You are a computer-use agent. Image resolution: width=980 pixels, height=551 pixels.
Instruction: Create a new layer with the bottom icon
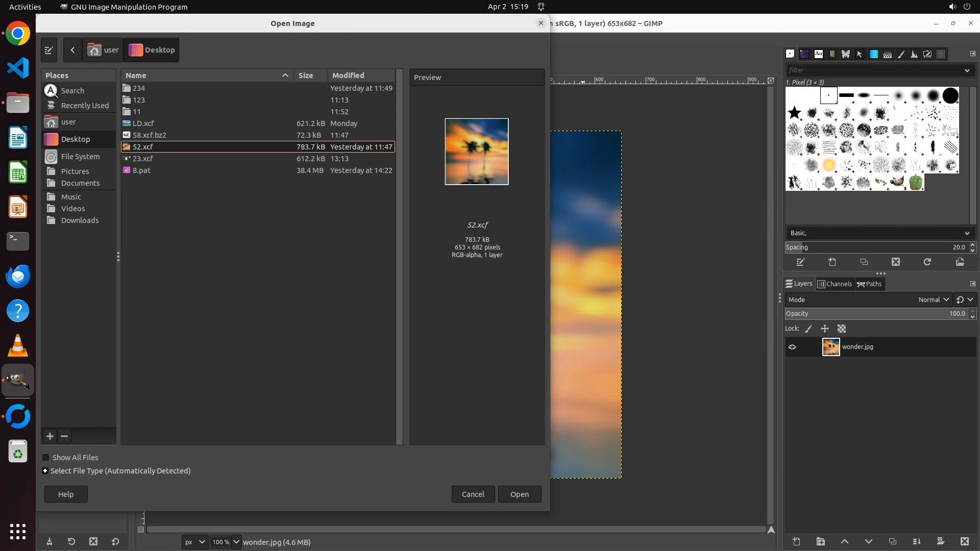(796, 542)
